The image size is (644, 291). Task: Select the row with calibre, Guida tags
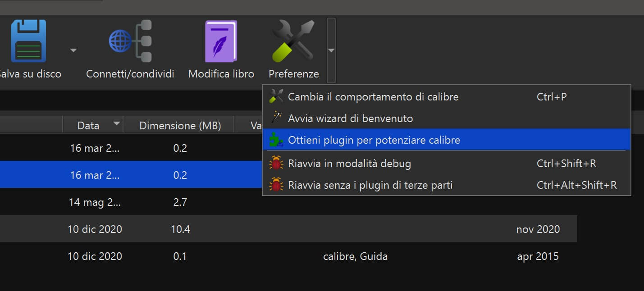[355, 256]
